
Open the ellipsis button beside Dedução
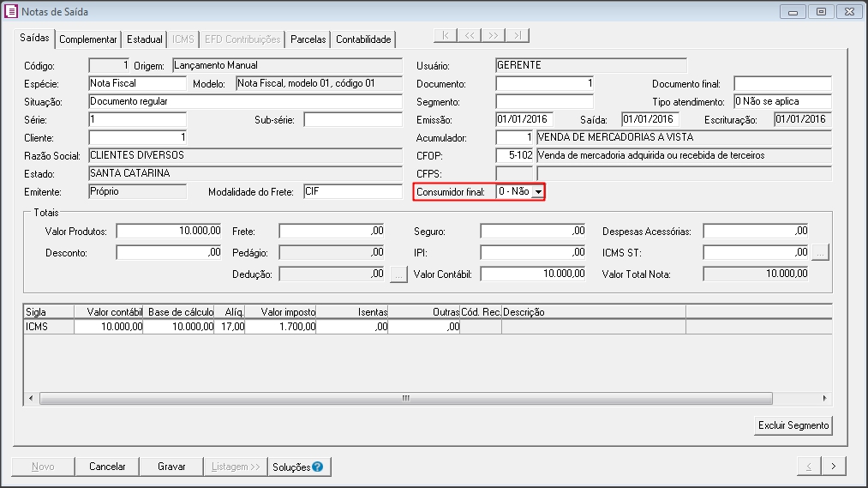[398, 274]
